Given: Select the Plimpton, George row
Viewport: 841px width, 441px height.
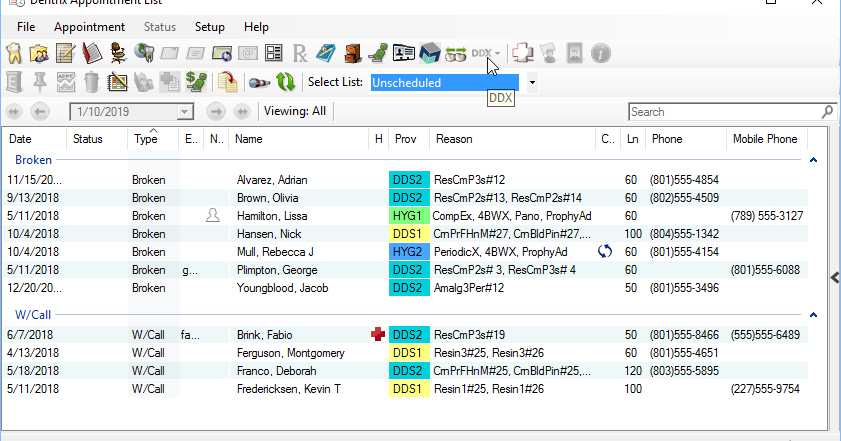Looking at the screenshot, I should [x=405, y=270].
